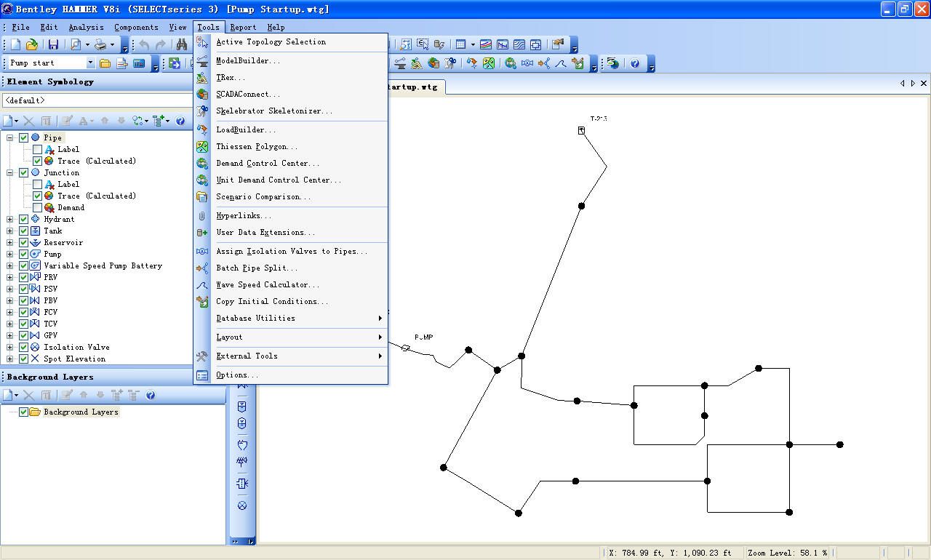Click the globe icon near the help button
The width and height of the screenshot is (931, 560).
612,63
